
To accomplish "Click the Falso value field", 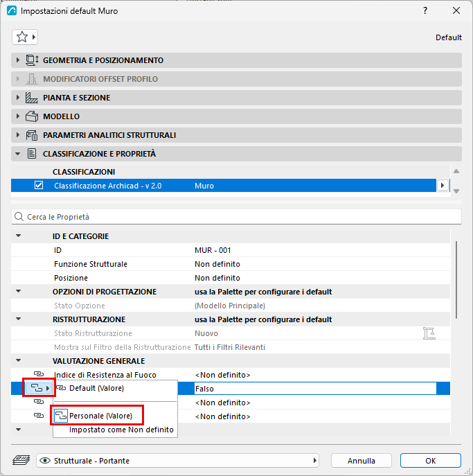I will point(315,389).
